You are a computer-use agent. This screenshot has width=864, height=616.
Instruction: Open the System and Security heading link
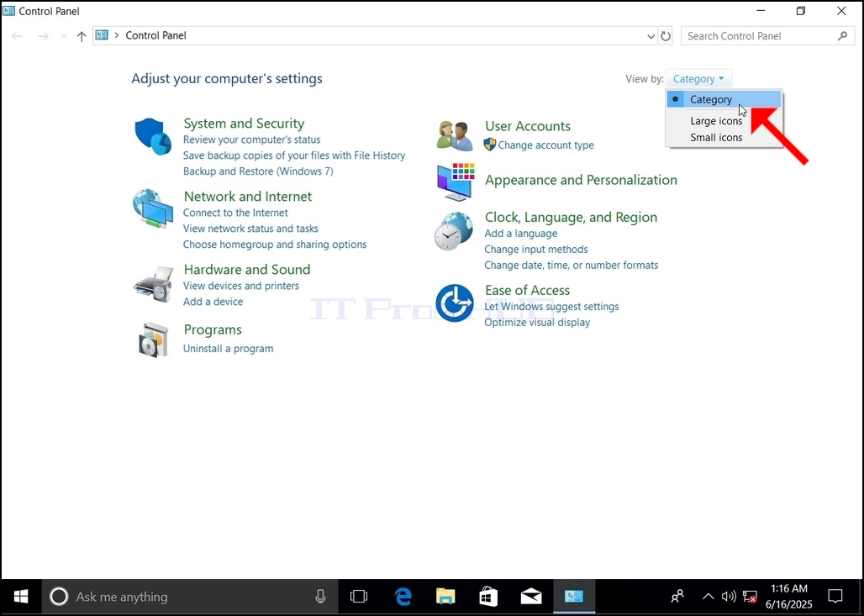(x=244, y=124)
